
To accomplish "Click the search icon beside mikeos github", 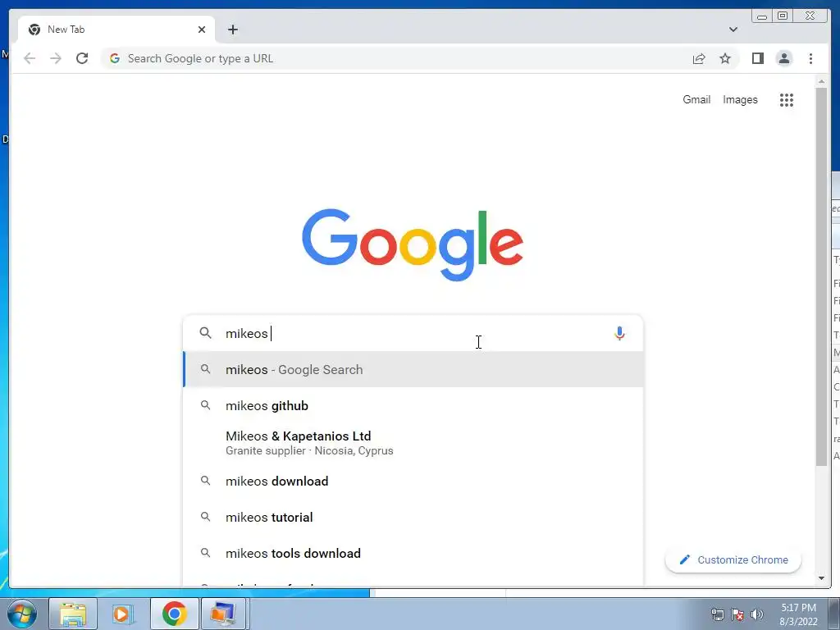I will click(x=205, y=405).
